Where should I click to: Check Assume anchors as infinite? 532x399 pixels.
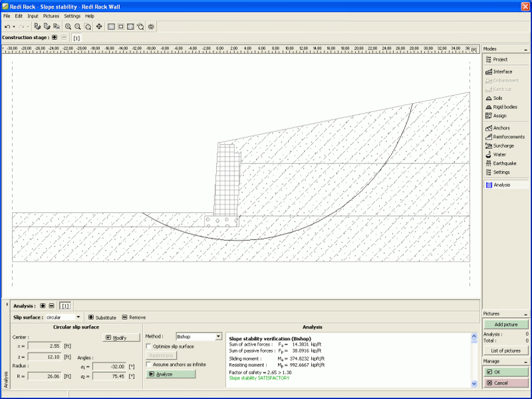[x=148, y=364]
